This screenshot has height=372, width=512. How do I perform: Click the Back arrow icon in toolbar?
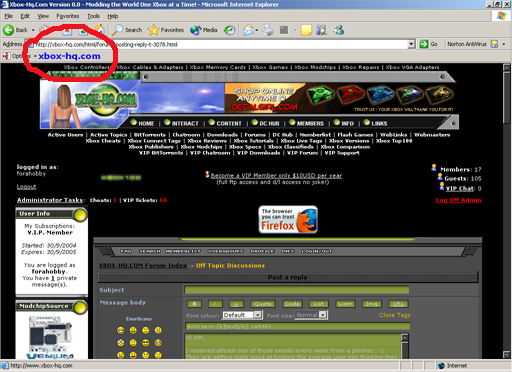[9, 30]
